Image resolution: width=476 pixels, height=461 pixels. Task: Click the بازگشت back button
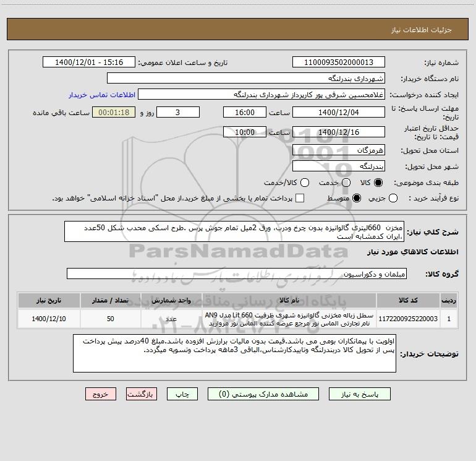[x=142, y=394]
